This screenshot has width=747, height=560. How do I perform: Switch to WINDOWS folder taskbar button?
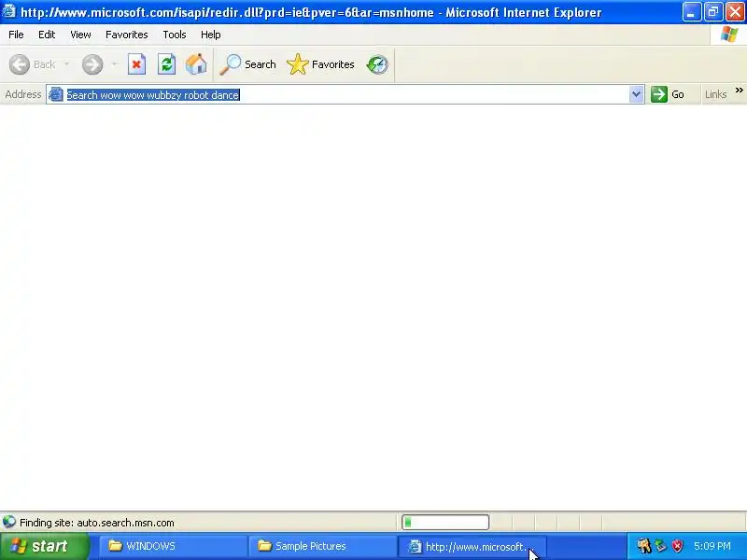(173, 546)
